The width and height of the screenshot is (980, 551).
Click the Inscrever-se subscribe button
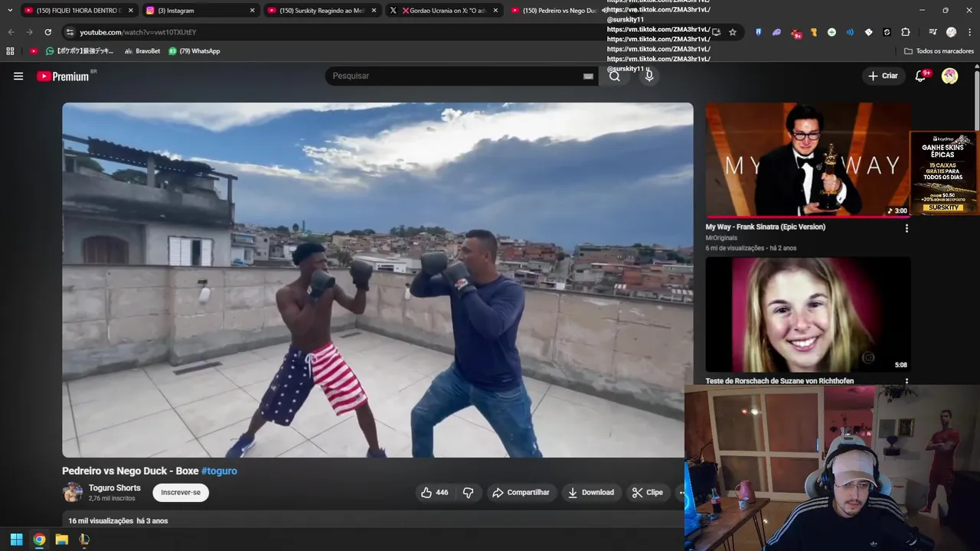(181, 492)
